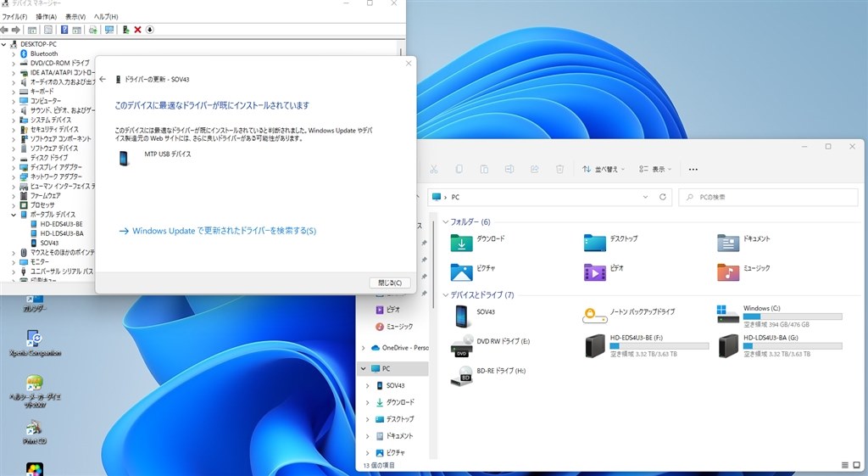Screen dimensions: 868x476
Task: Click the black down-arrow Disable device icon
Action: pyautogui.click(x=149, y=30)
